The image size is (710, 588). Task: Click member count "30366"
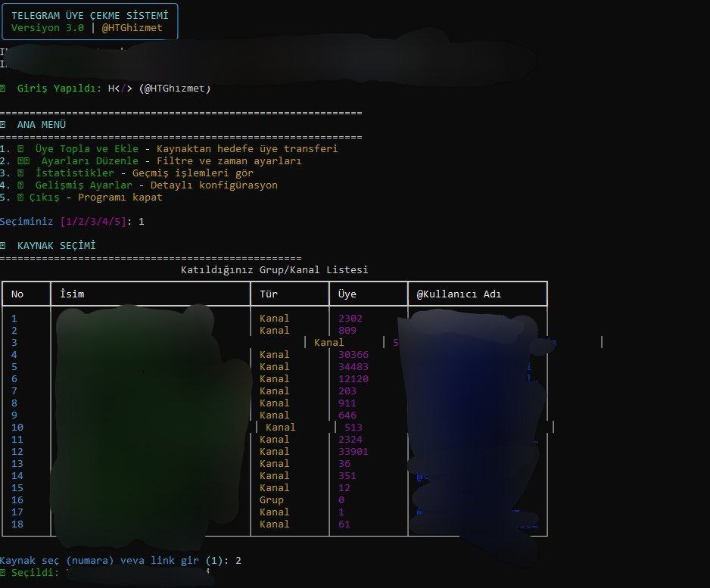pos(353,354)
